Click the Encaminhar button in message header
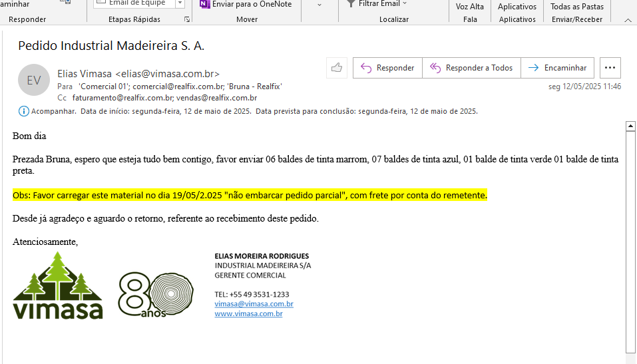Screen dimensions: 637x364 click(x=558, y=68)
